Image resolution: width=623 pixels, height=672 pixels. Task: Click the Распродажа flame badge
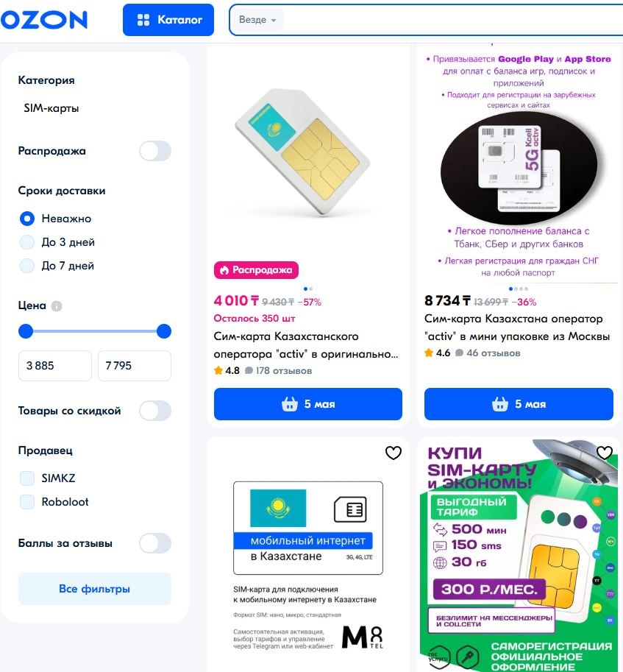[x=256, y=270]
